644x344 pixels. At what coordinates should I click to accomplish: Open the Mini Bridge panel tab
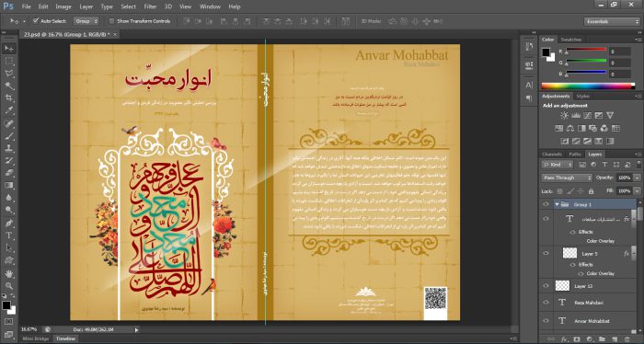click(36, 338)
